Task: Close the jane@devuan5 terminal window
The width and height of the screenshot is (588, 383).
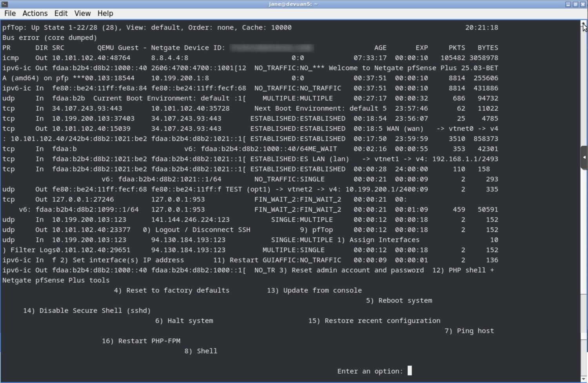Action: pos(583,4)
